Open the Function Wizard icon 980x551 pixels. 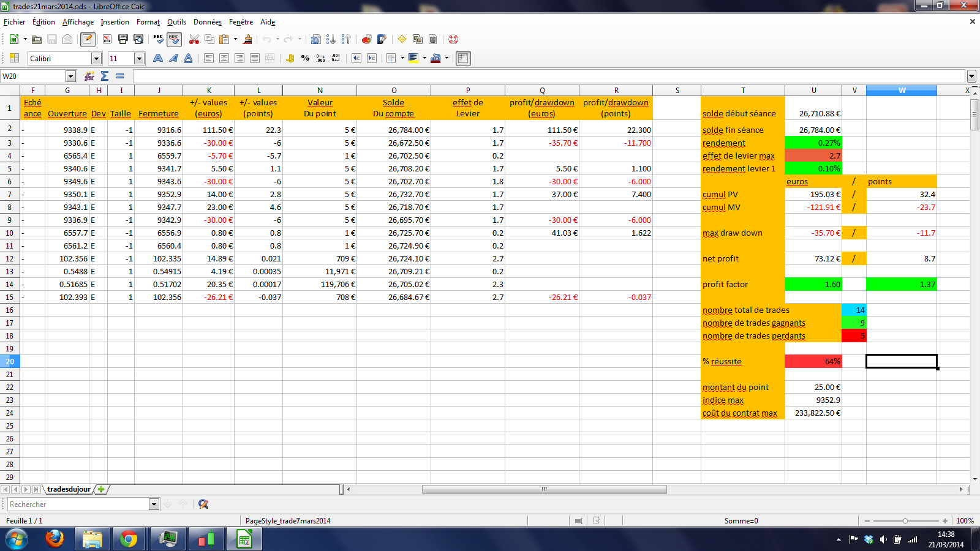click(x=89, y=76)
